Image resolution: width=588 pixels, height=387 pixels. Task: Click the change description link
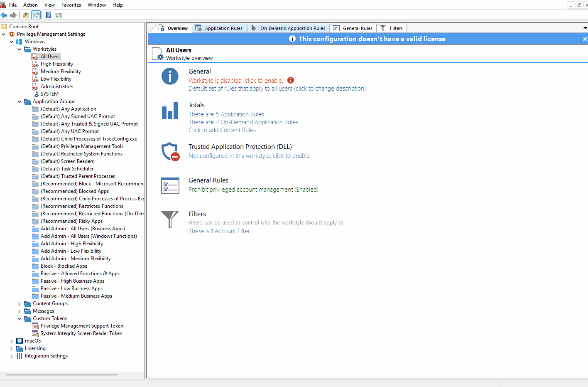pos(277,89)
